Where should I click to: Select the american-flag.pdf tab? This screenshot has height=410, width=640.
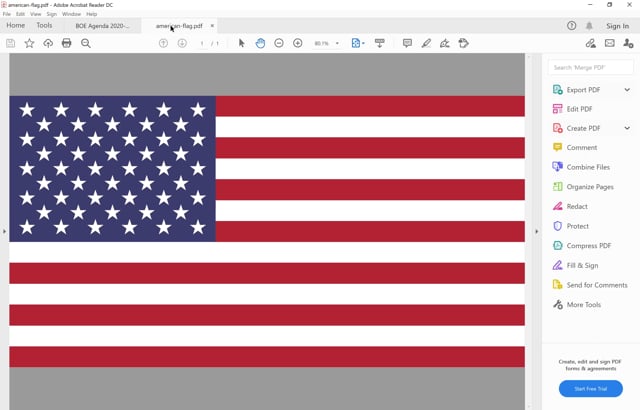coord(179,26)
